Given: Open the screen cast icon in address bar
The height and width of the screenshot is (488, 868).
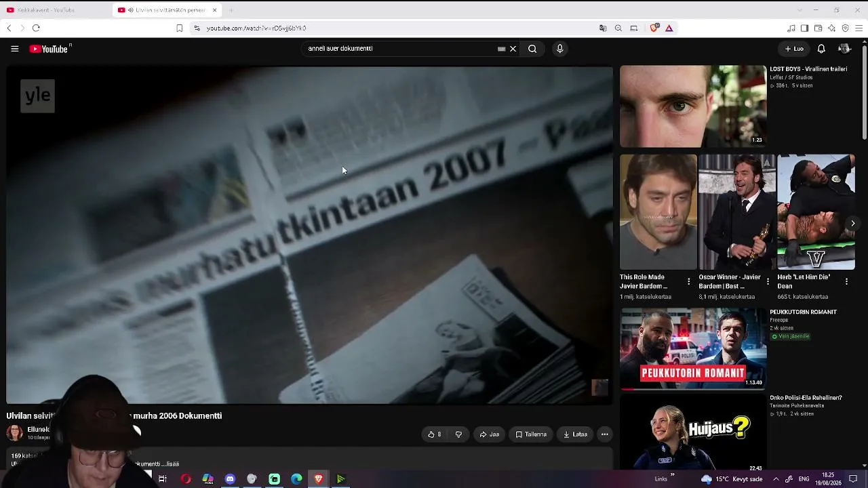Looking at the screenshot, I should pos(634,28).
